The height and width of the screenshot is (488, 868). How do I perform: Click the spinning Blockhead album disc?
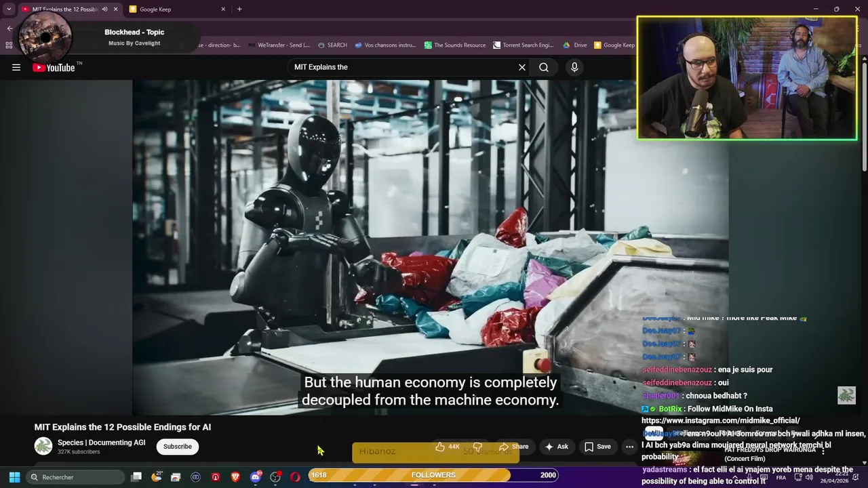[x=45, y=38]
